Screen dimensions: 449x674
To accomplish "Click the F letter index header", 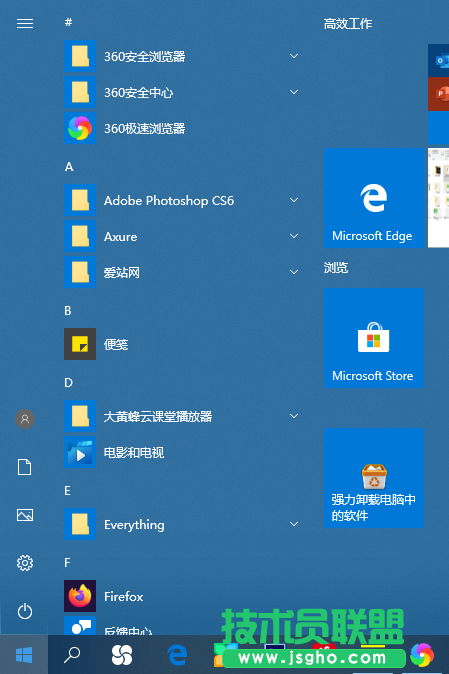I will [67, 563].
